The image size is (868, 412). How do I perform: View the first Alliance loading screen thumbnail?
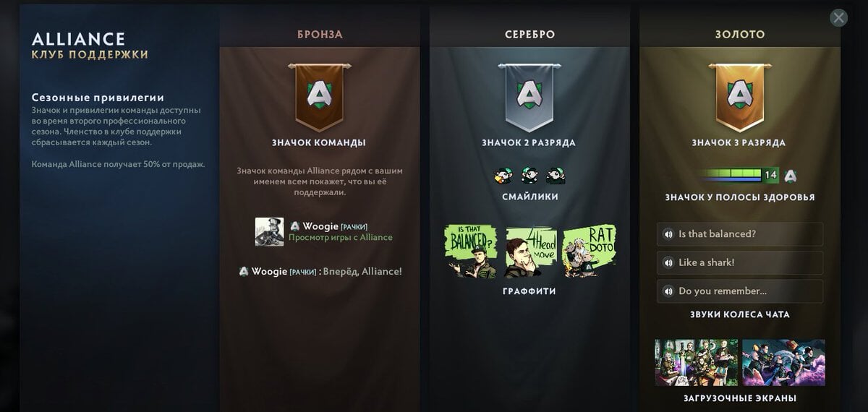(x=697, y=362)
